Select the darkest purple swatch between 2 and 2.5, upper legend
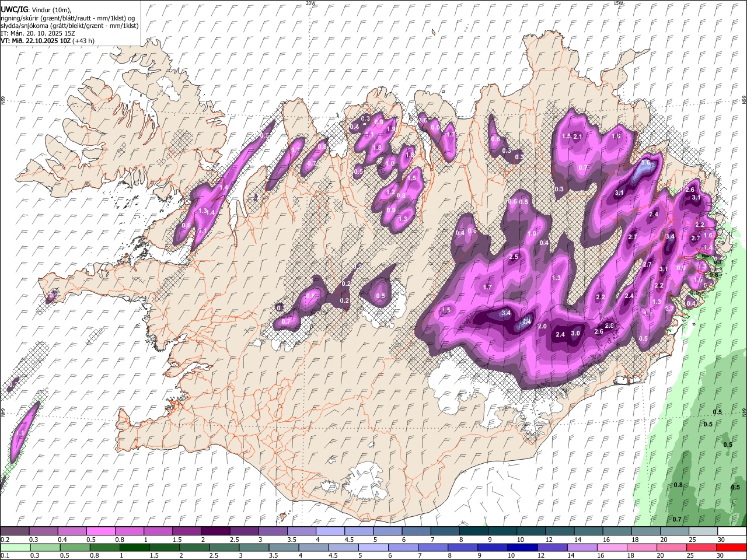 tap(215, 531)
